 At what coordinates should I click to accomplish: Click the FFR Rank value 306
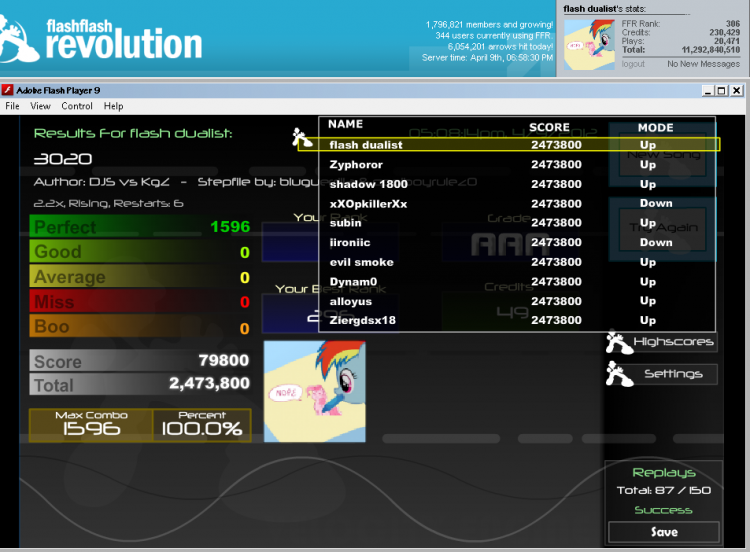coord(733,23)
